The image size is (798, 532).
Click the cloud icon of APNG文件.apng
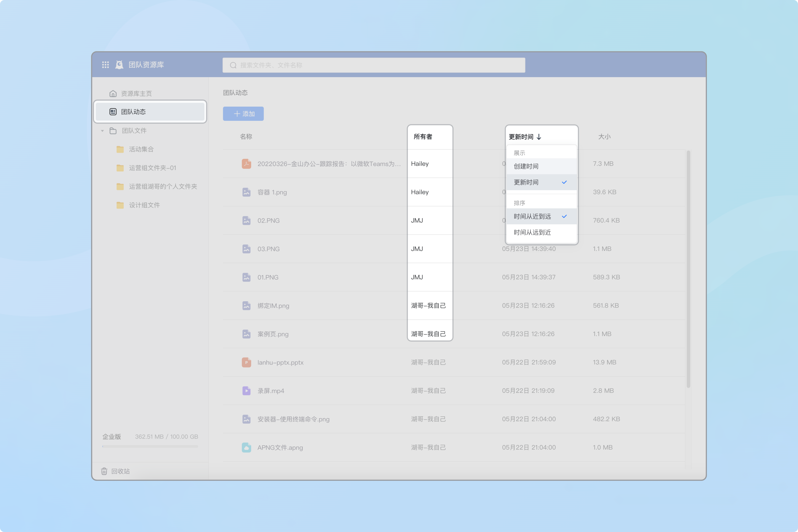(246, 448)
